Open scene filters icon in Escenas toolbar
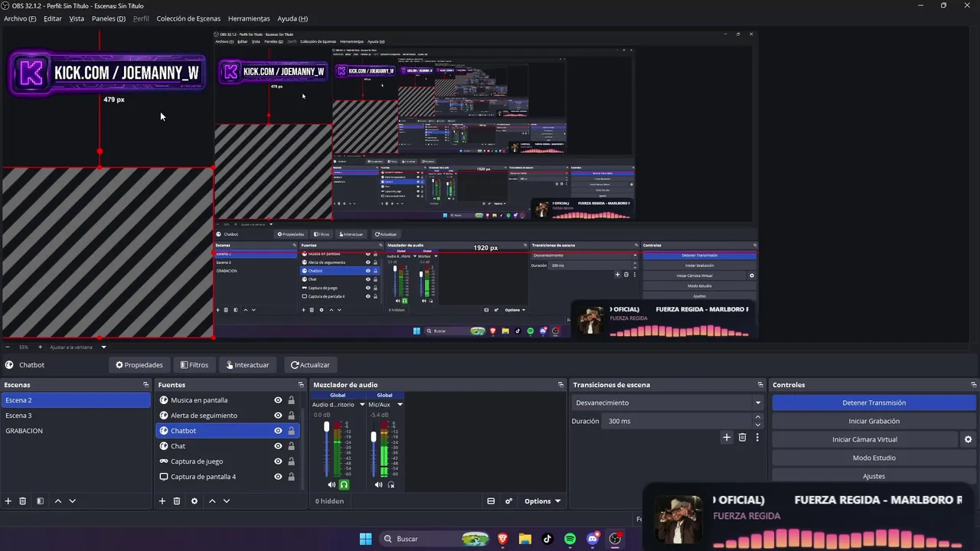This screenshot has height=551, width=980. tap(40, 501)
